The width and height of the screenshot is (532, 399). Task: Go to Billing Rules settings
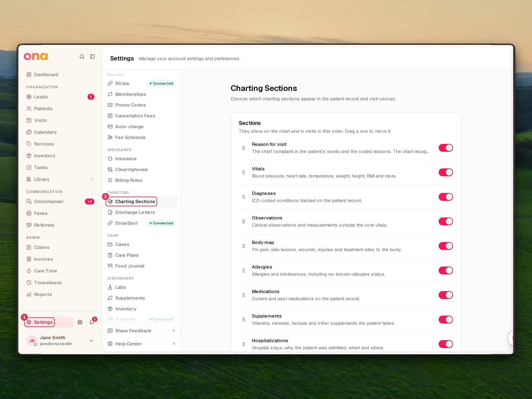(x=141, y=180)
